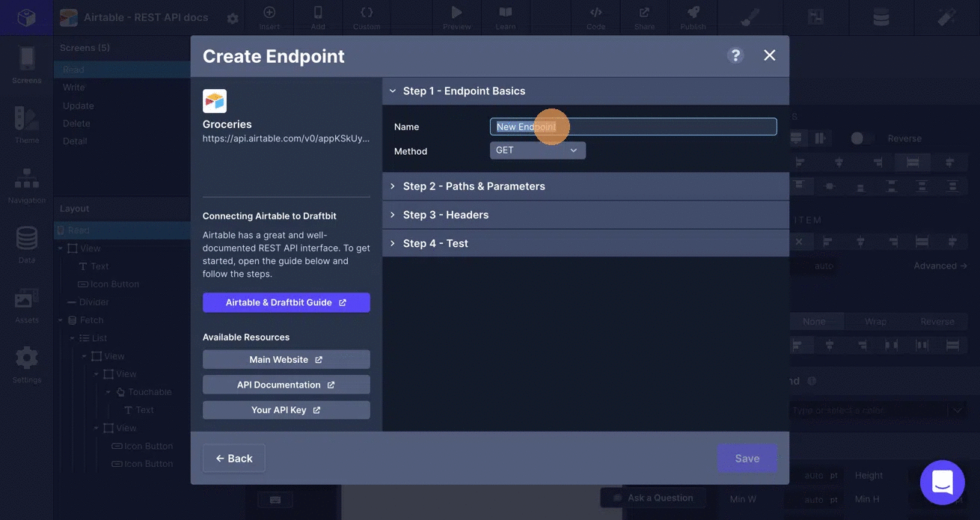Collapse the Fetch layout node

click(x=62, y=320)
